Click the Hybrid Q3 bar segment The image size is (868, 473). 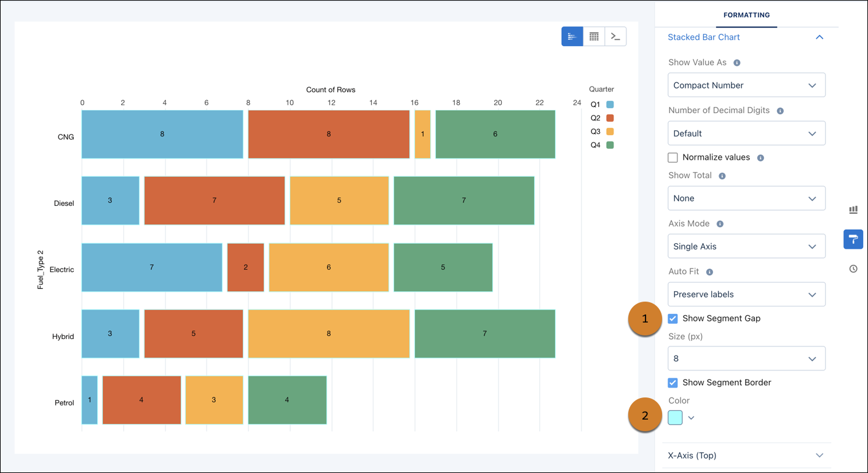point(329,334)
